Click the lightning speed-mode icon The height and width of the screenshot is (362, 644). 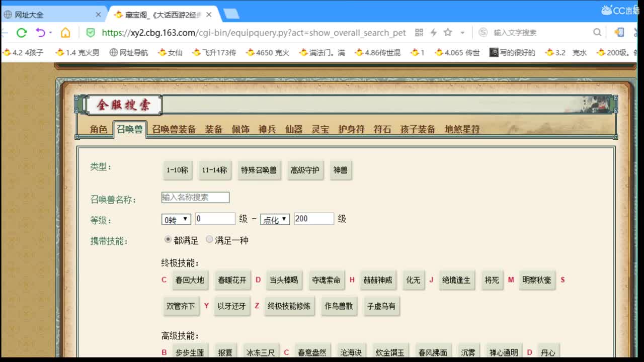point(433,33)
